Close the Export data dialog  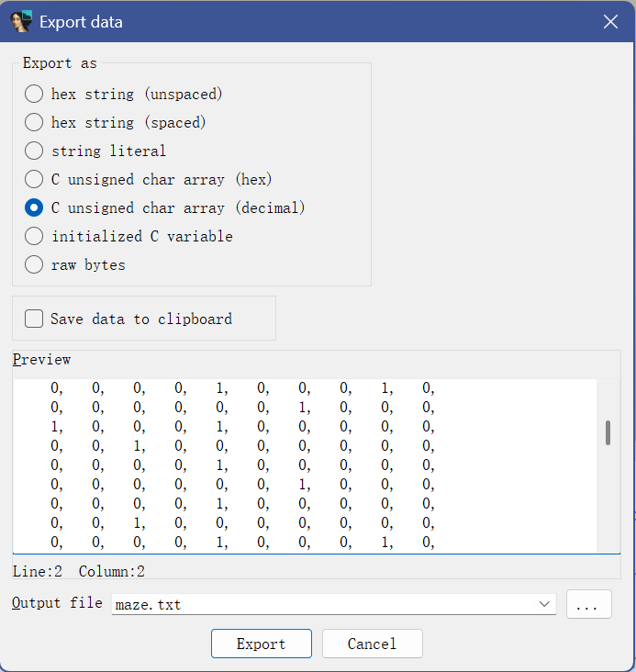pos(610,22)
